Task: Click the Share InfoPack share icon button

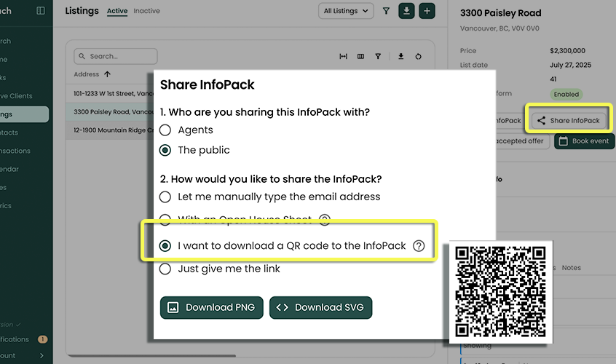Action: click(x=568, y=120)
